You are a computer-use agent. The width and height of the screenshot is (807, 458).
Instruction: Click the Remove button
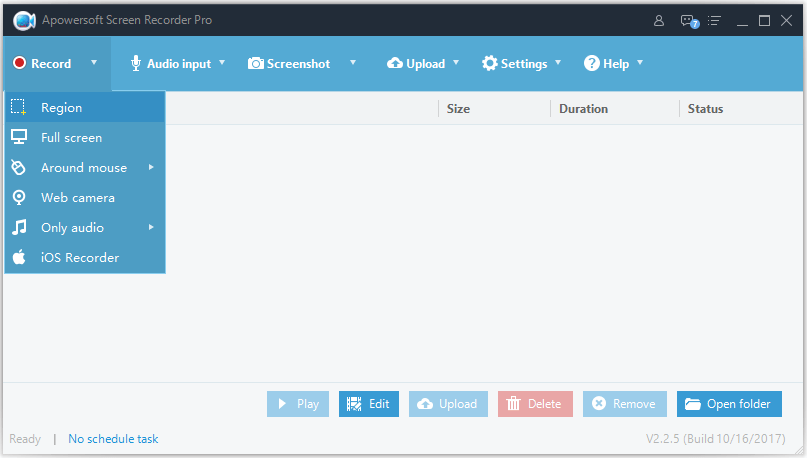pyautogui.click(x=625, y=404)
